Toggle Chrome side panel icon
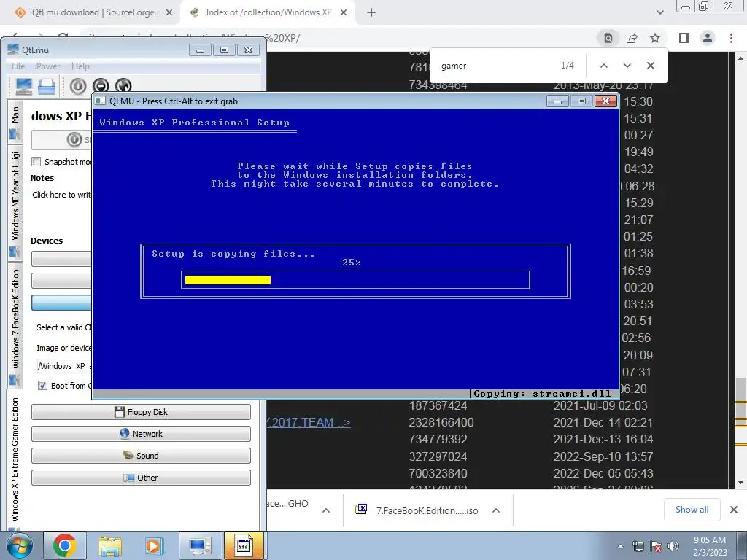 point(684,38)
